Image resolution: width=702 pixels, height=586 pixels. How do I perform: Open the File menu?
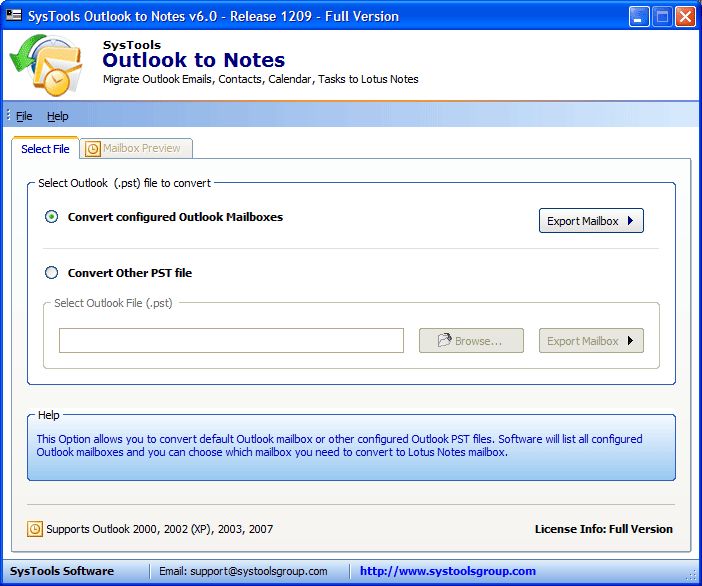coord(24,116)
